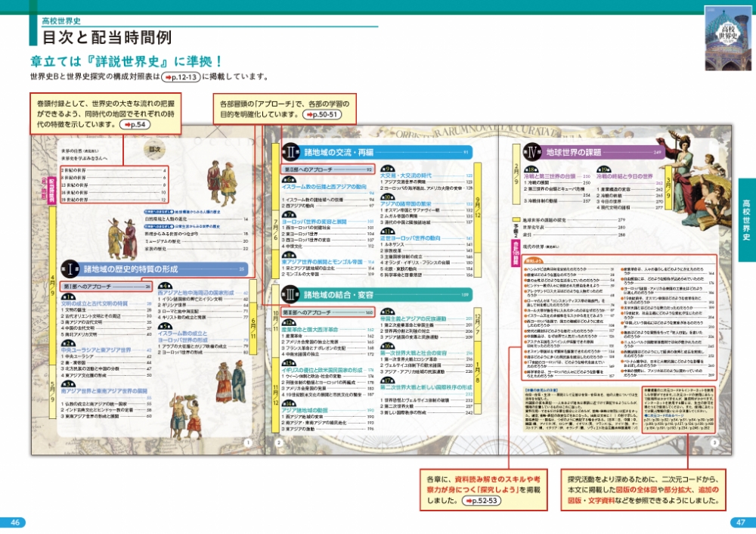Click the chapter 12 badge above 産業革命
The height and width of the screenshot is (534, 756).
pyautogui.click(x=289, y=323)
